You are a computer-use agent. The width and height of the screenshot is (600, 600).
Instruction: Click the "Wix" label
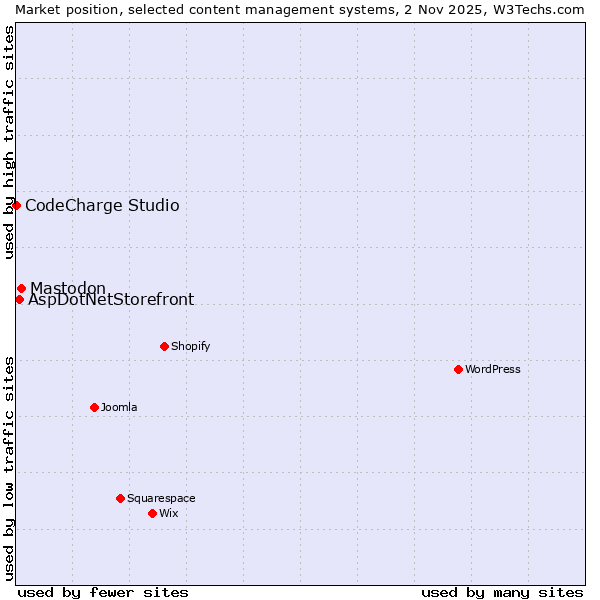tap(169, 513)
